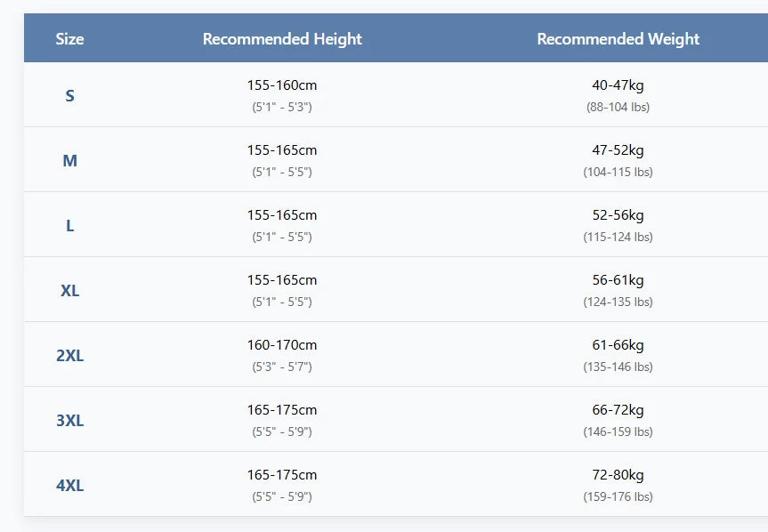The height and width of the screenshot is (532, 768).
Task: Select the XL size label
Action: click(x=69, y=291)
